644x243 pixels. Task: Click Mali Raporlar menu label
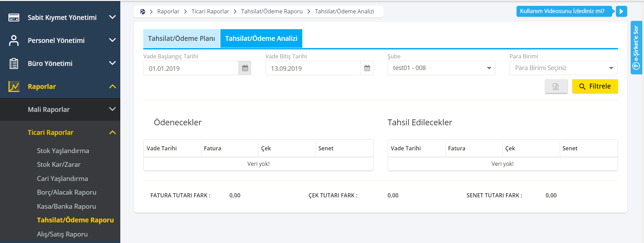pos(49,109)
